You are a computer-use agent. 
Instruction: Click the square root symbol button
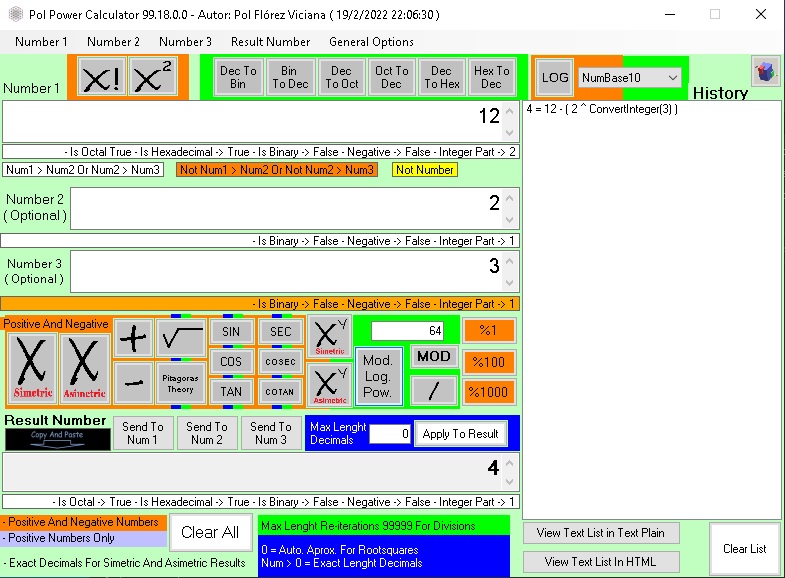(x=181, y=338)
